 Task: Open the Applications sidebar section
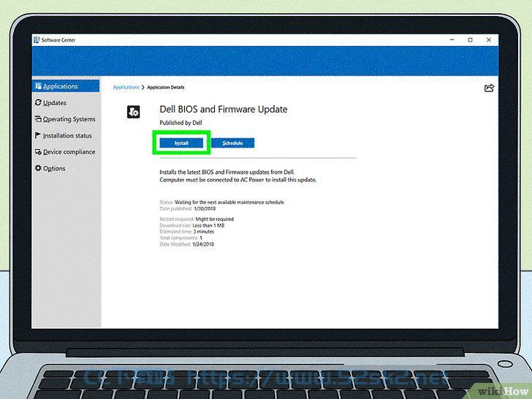point(66,86)
